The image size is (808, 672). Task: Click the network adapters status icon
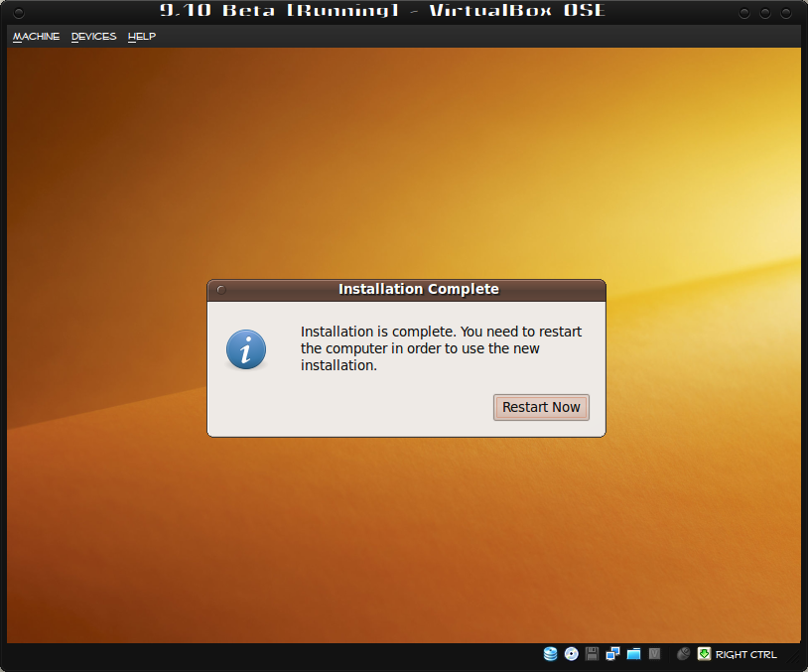pos(612,654)
